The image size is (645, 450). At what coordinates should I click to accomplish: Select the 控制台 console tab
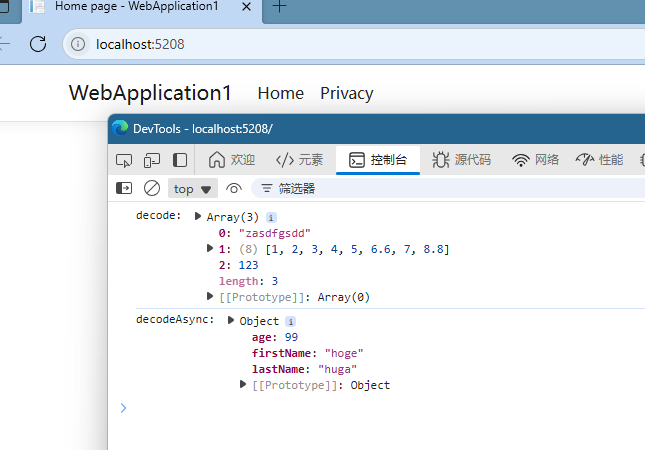[377, 160]
